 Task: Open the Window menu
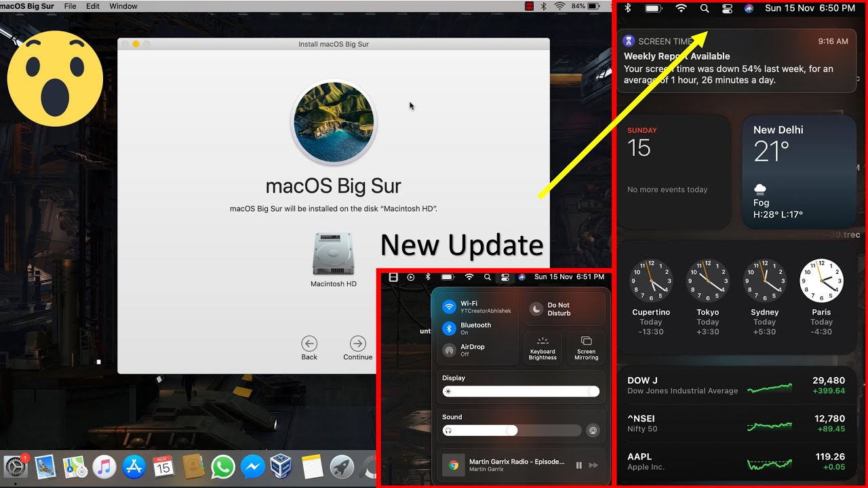(123, 6)
